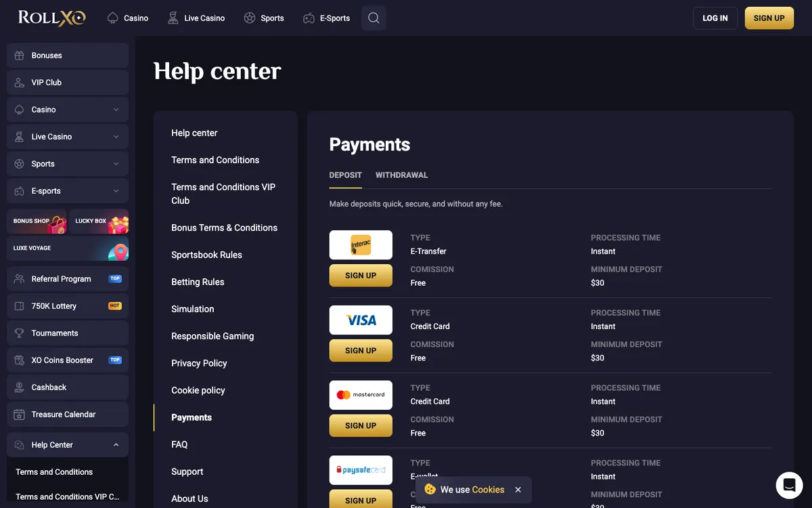Expand the sidebar E-sports chevron
Image resolution: width=812 pixels, height=508 pixels.
[x=116, y=191]
